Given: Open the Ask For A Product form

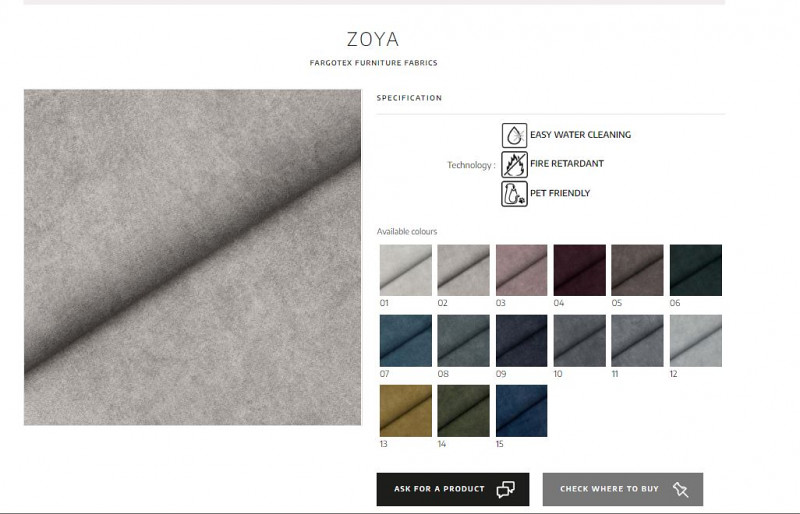Looking at the screenshot, I should [x=453, y=489].
